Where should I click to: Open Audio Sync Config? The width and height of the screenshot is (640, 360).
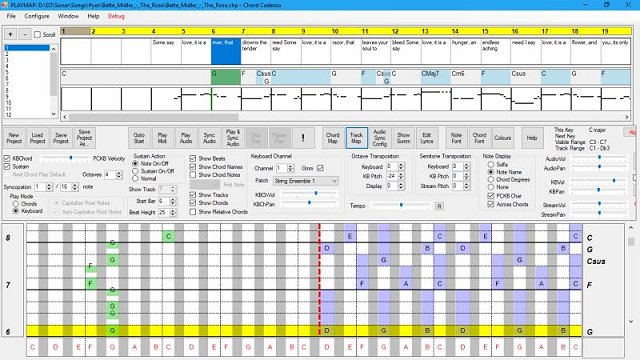point(380,138)
